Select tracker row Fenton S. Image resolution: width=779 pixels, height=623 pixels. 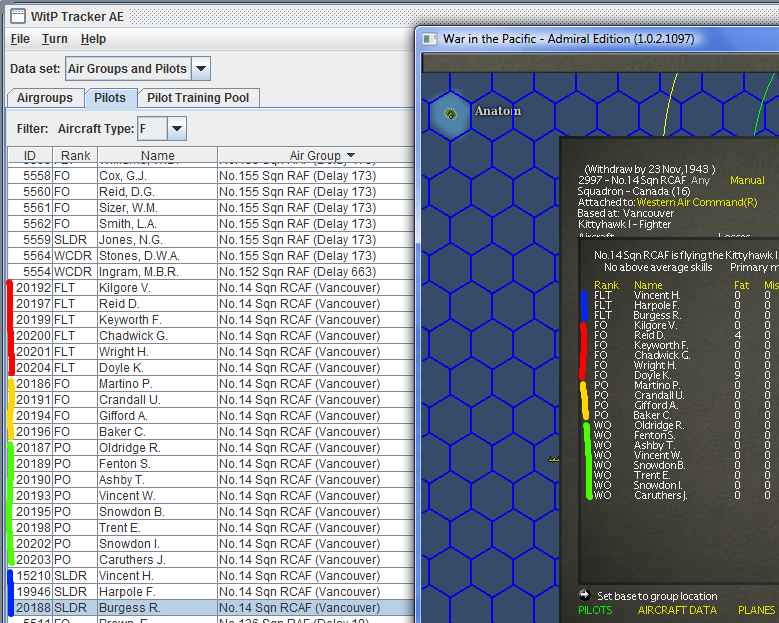pyautogui.click(x=211, y=464)
